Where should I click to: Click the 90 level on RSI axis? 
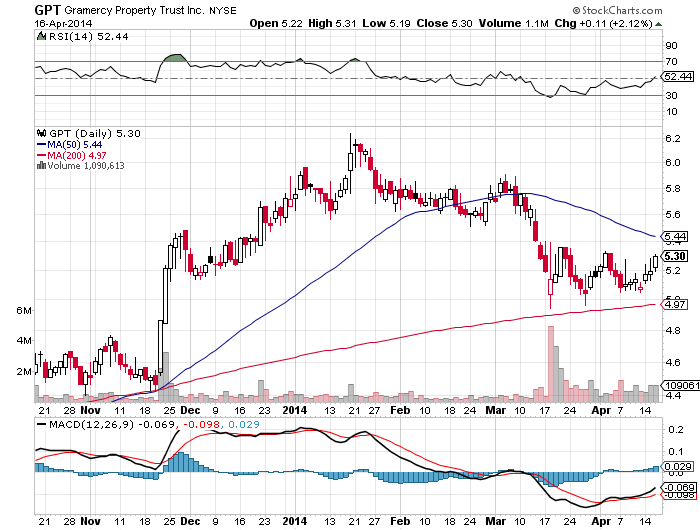click(x=671, y=46)
